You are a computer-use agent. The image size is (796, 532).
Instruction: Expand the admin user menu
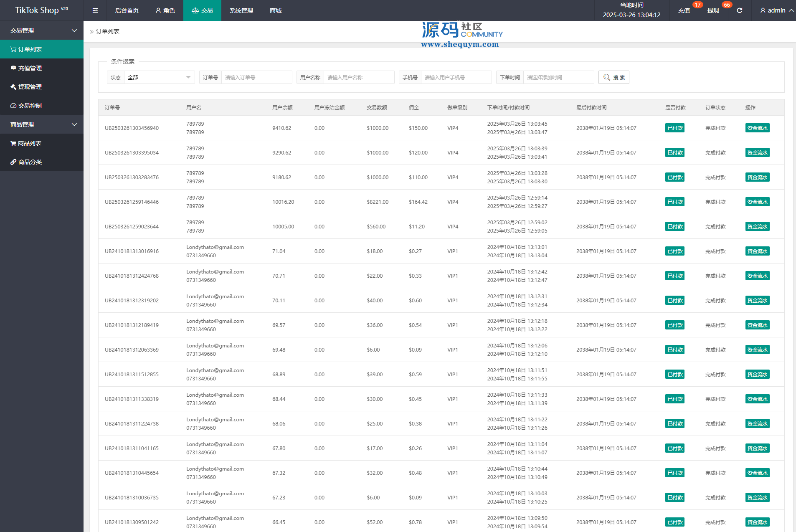(x=776, y=10)
